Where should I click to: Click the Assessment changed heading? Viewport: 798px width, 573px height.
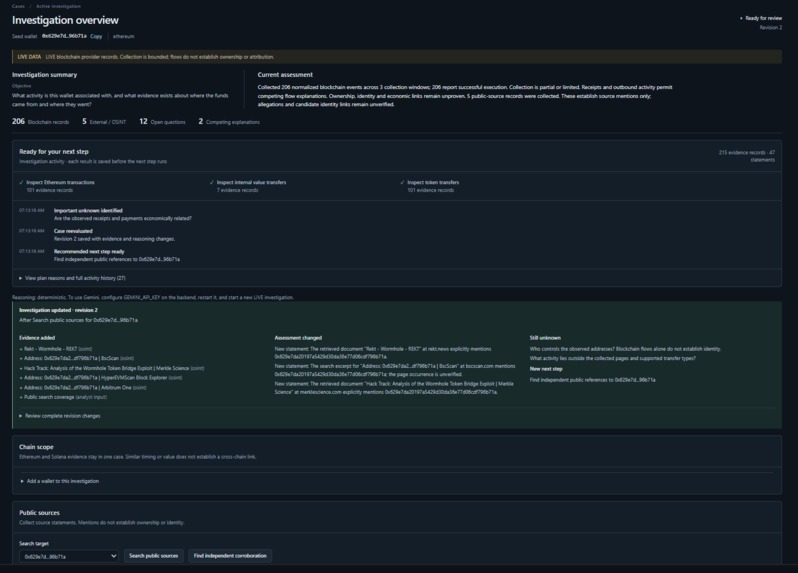298,338
